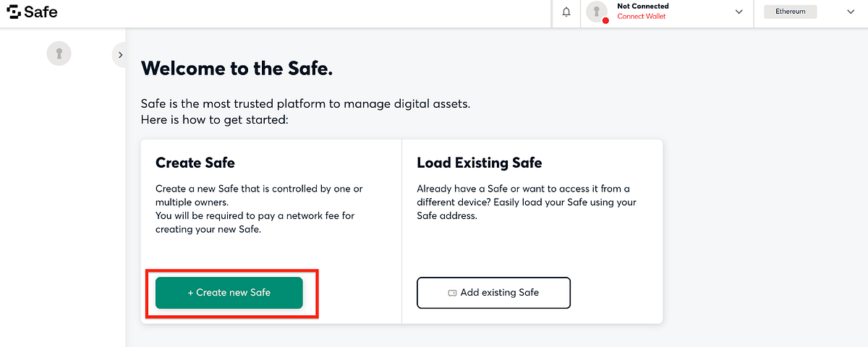Open the wallet connection dropdown chevron
Screen dimensions: 868x347
pos(739,12)
